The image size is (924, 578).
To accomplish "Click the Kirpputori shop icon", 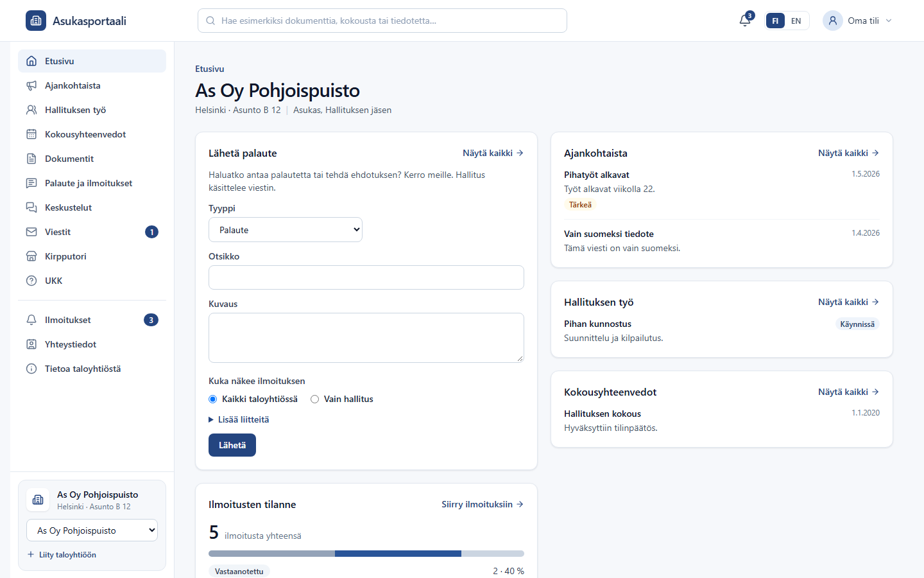I will tap(31, 256).
